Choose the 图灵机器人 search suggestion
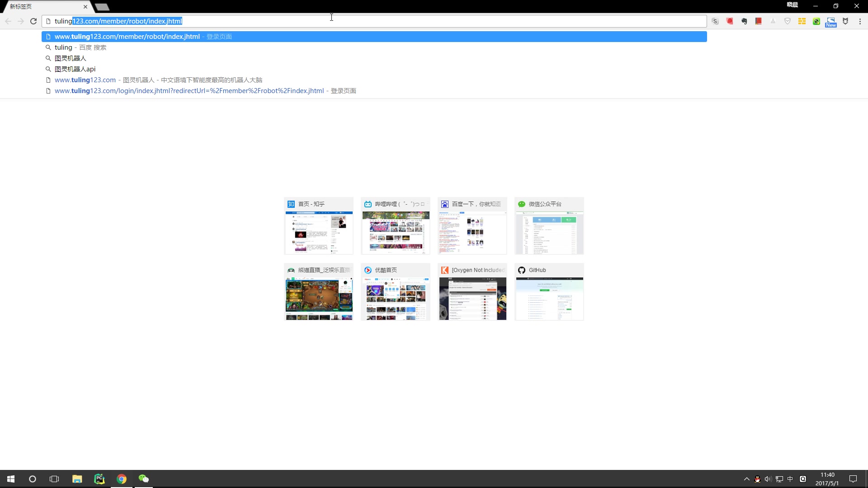The image size is (868, 488). tap(374, 58)
